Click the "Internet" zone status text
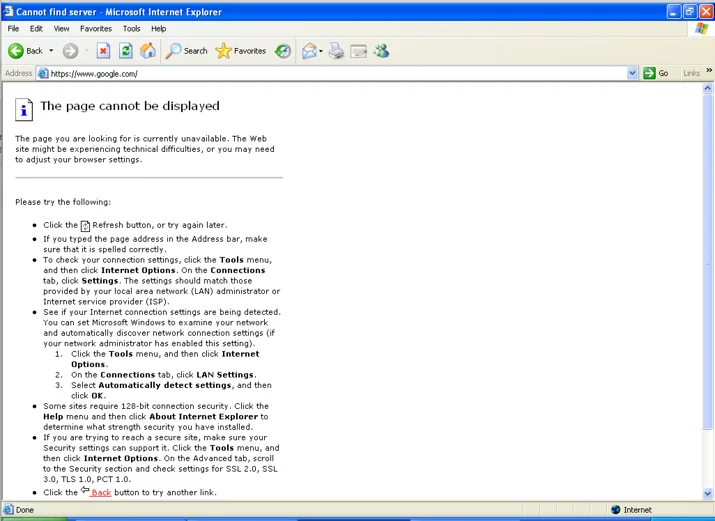 (637, 510)
